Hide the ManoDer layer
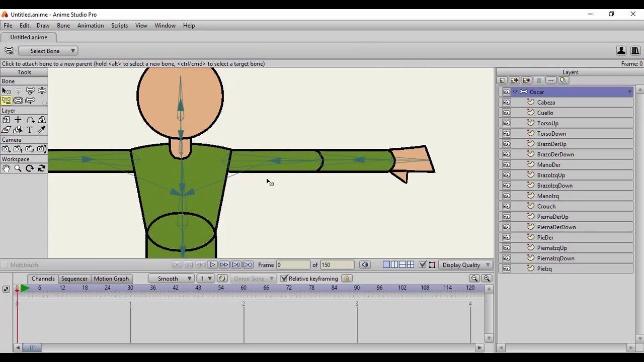644x362 pixels. pos(507,165)
